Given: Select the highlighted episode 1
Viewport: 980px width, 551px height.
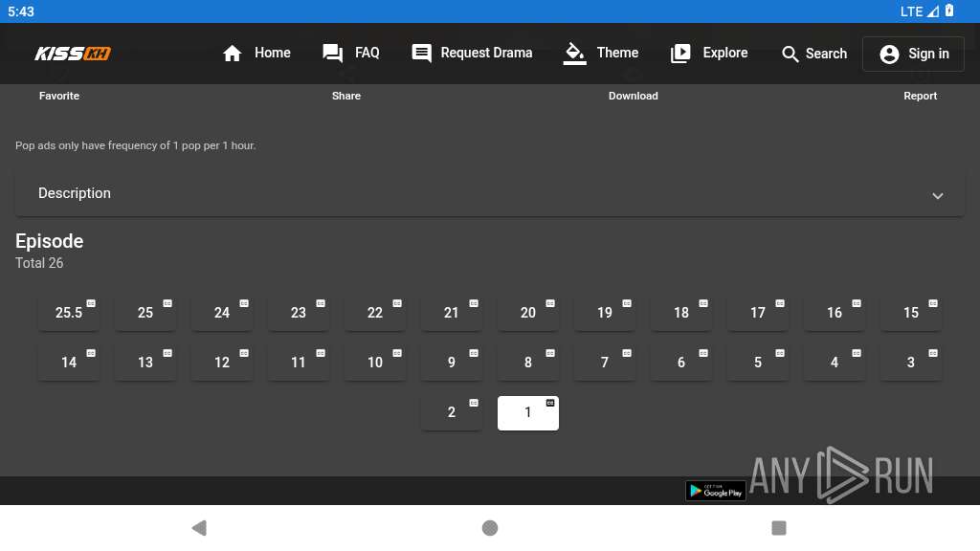Looking at the screenshot, I should click(528, 413).
